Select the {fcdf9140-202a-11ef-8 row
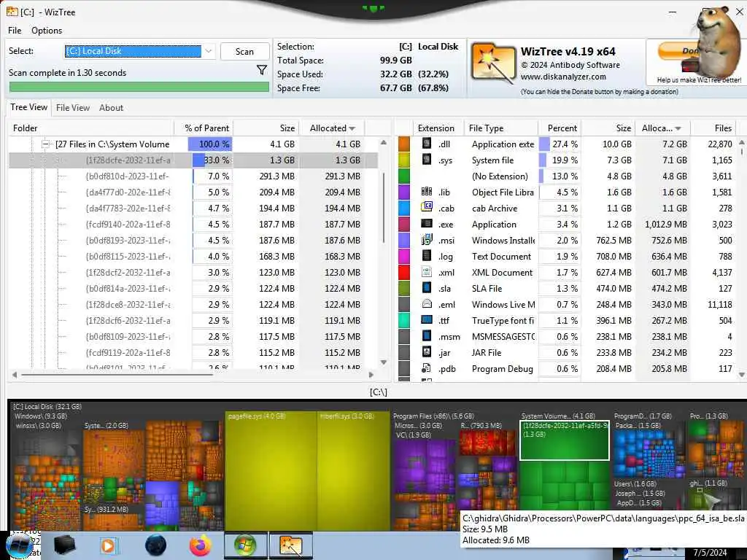 (x=193, y=225)
